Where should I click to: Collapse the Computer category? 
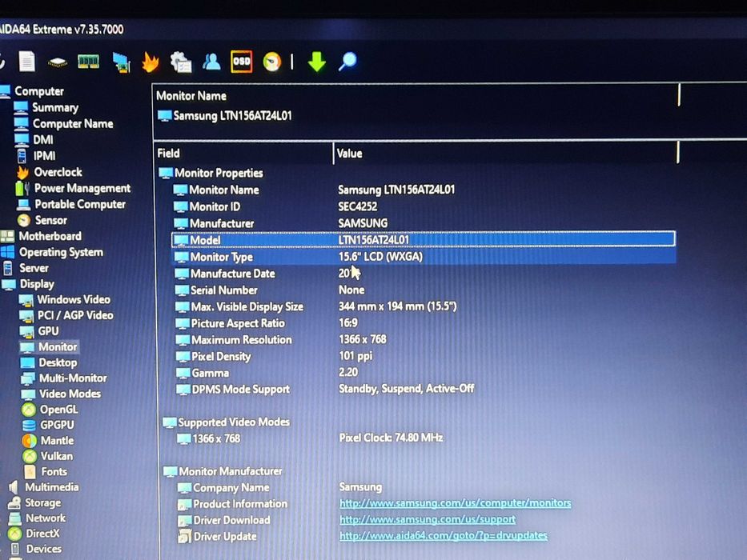(x=32, y=91)
